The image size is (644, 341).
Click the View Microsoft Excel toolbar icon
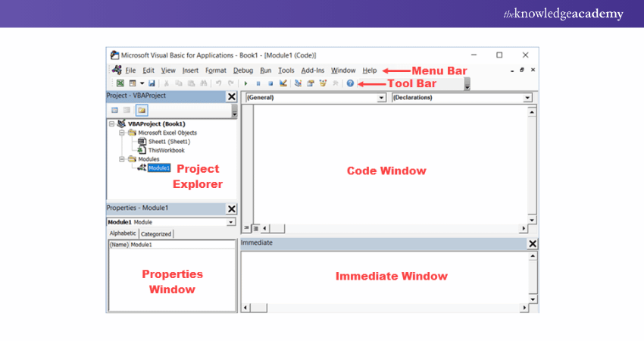pyautogui.click(x=120, y=83)
